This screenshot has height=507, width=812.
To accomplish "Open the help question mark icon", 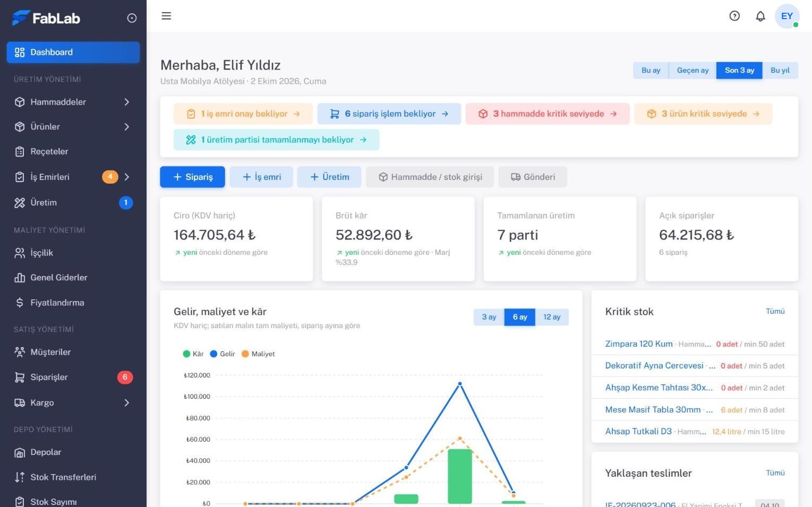I will pyautogui.click(x=734, y=16).
